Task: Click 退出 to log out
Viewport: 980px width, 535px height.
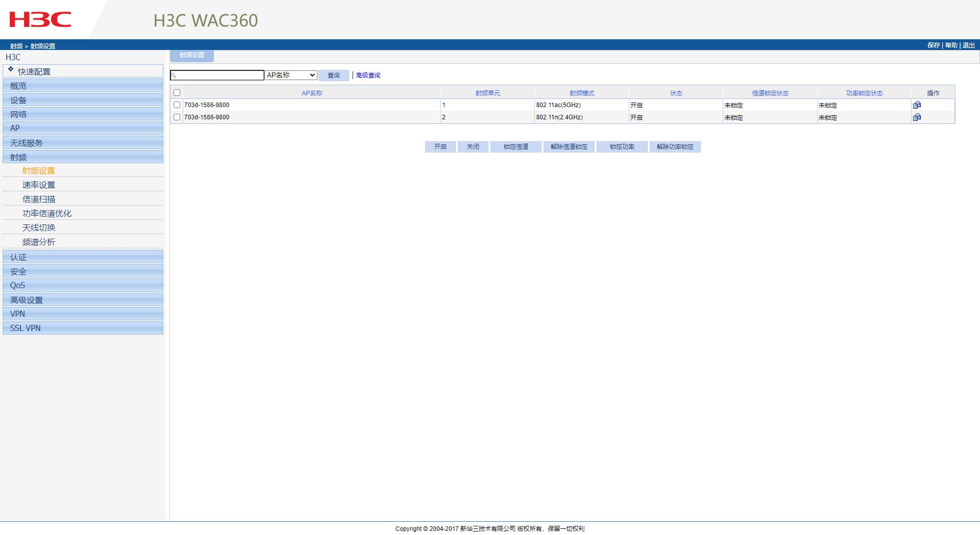Action: coord(969,45)
